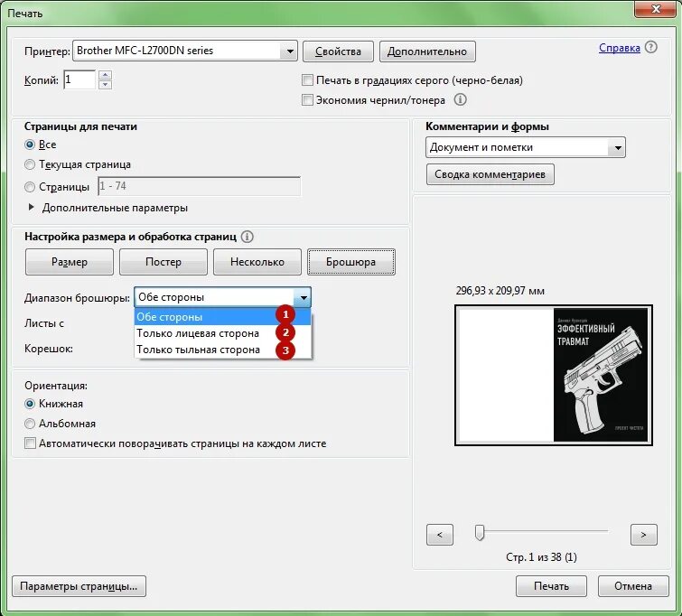Click the Печать button
Image resolution: width=682 pixels, height=616 pixels.
pos(551,586)
